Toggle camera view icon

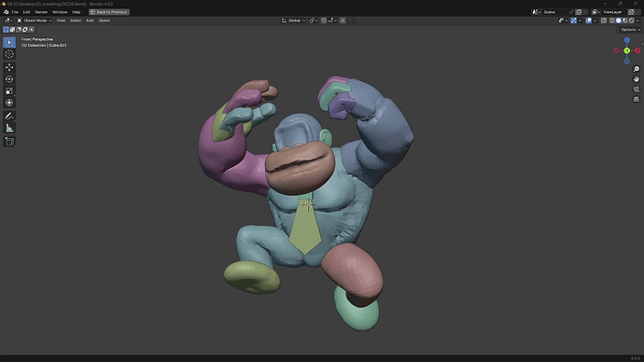[x=637, y=90]
